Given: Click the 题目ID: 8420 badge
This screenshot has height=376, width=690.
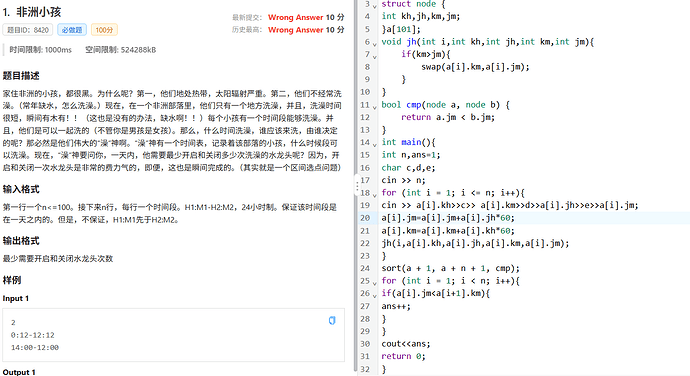Looking at the screenshot, I should point(28,30).
